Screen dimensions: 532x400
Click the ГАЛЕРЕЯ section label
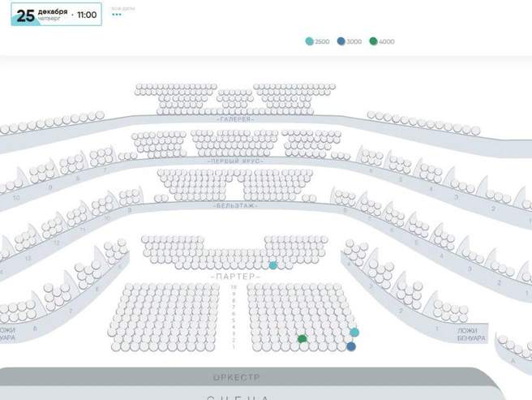tap(236, 119)
